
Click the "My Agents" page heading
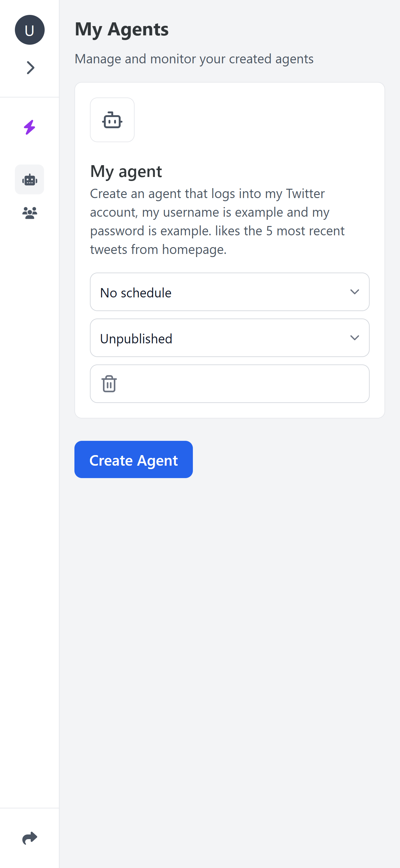click(x=122, y=29)
